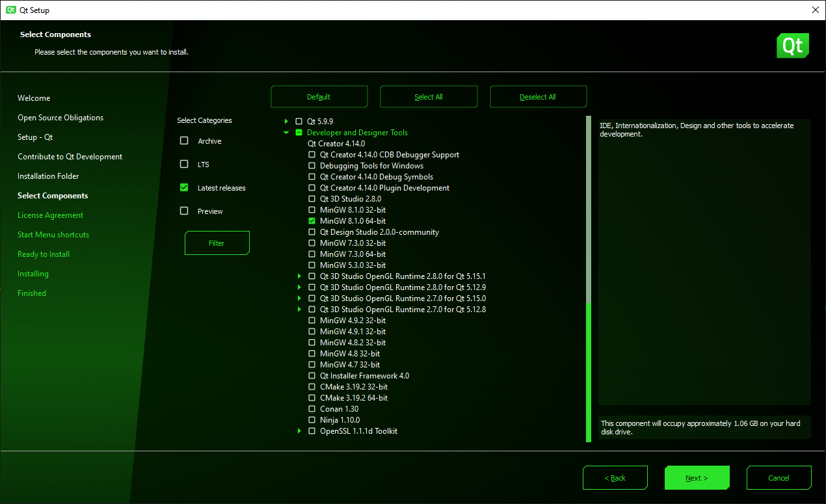The width and height of the screenshot is (826, 504).
Task: Click the 'Setup - Qt' sidebar step
Action: pos(35,137)
